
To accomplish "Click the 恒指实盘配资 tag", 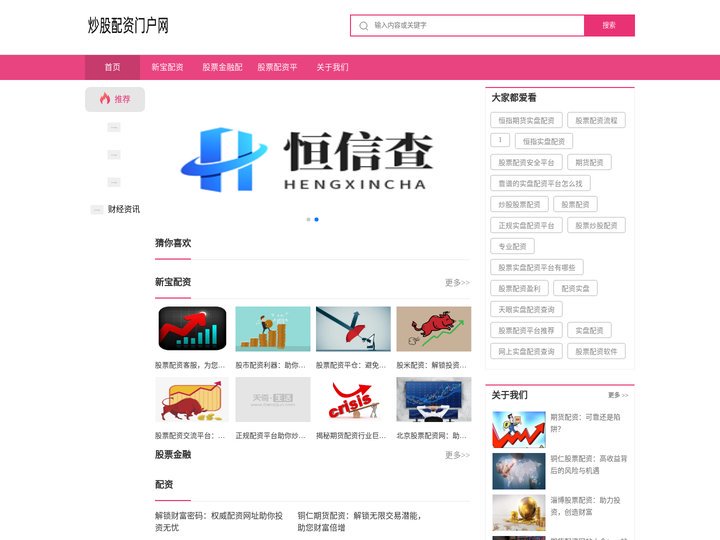I will [544, 141].
